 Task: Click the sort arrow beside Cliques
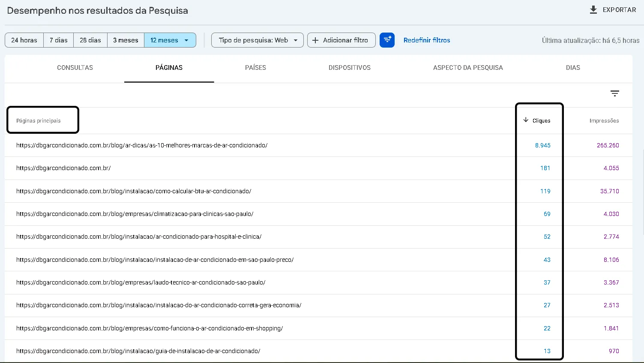tap(526, 120)
